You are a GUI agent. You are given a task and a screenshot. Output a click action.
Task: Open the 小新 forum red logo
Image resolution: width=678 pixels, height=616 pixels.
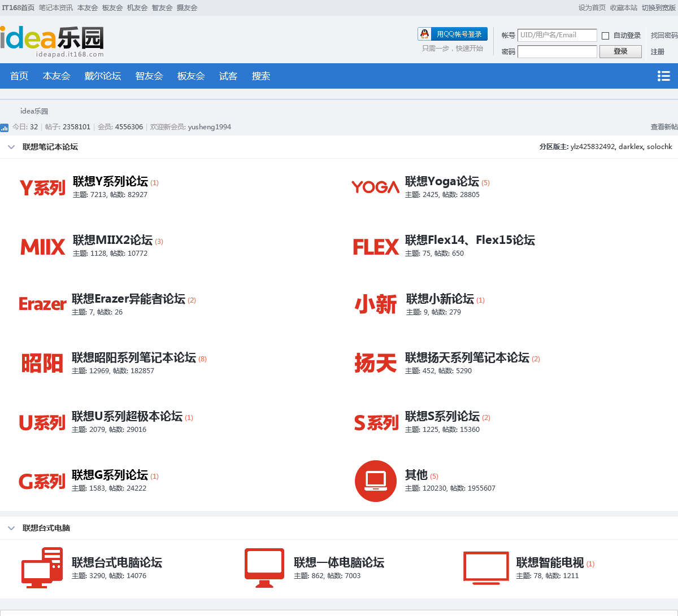(376, 305)
